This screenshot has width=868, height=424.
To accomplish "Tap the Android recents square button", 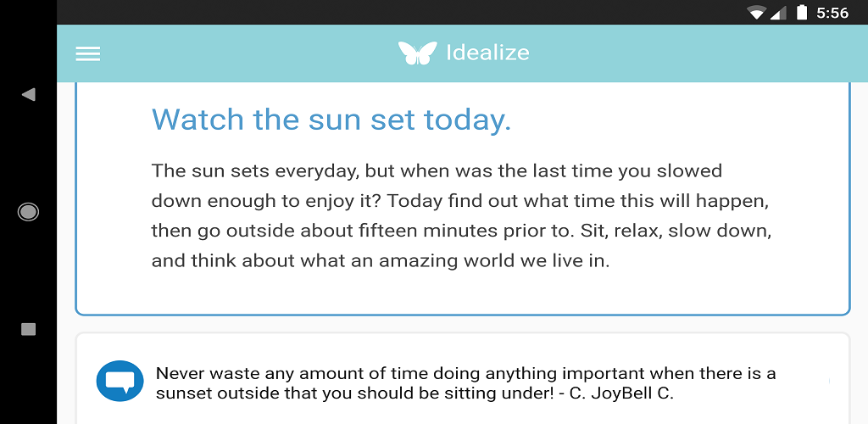I will click(29, 329).
